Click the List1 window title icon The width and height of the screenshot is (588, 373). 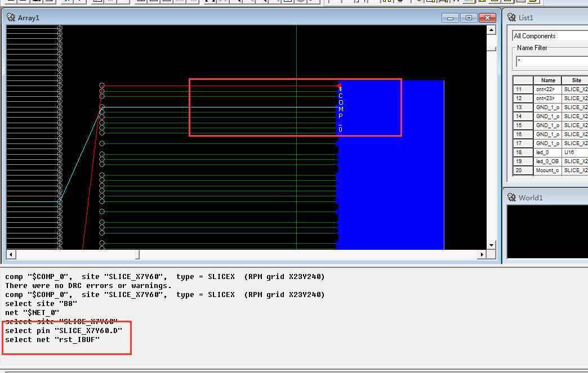(512, 17)
